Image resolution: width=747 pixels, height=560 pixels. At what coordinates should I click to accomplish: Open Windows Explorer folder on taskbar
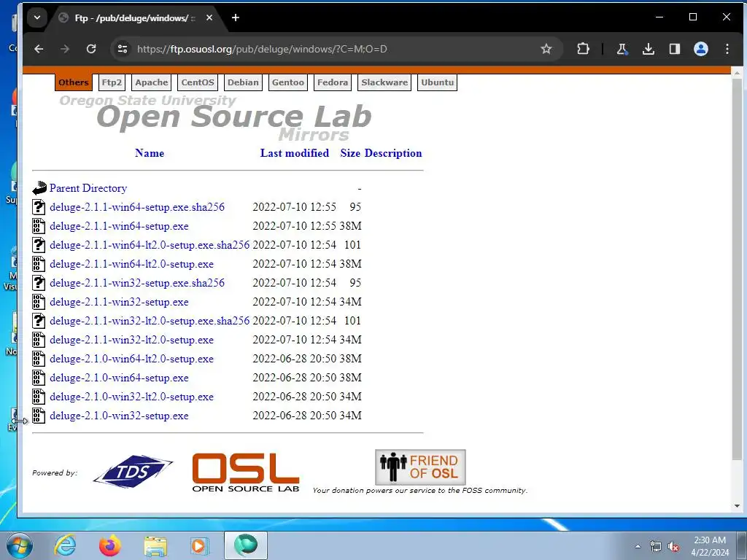155,545
